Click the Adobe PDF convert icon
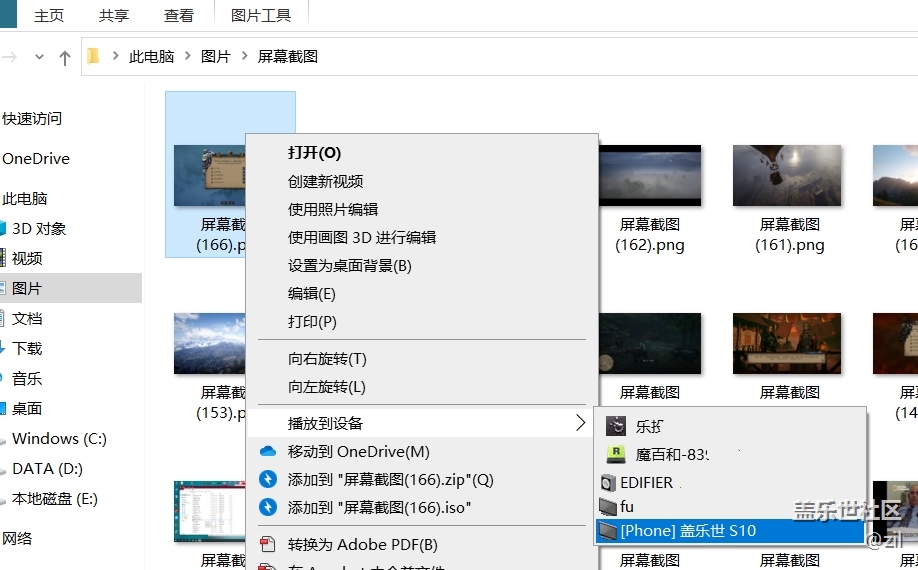The image size is (918, 570). 267,545
